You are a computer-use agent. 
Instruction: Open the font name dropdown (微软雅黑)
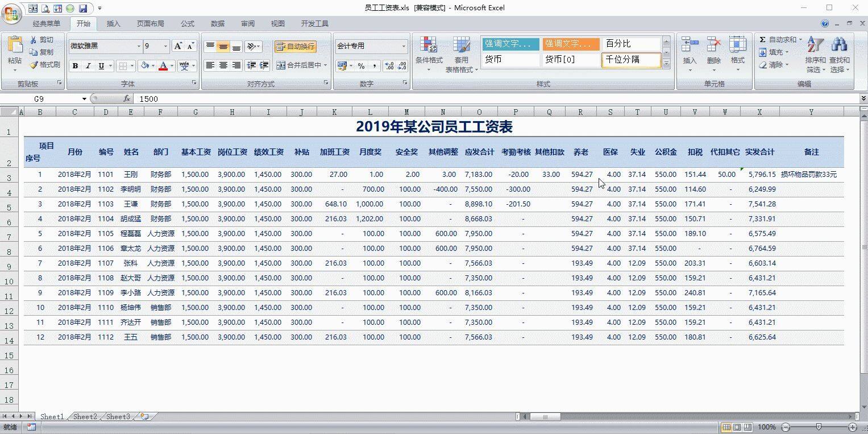(x=139, y=47)
